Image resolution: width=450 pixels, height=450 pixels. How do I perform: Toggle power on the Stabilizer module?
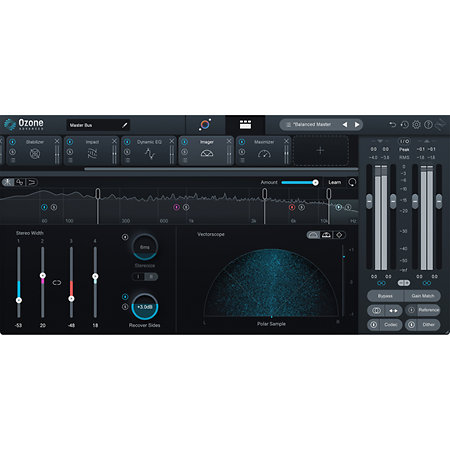point(12,142)
